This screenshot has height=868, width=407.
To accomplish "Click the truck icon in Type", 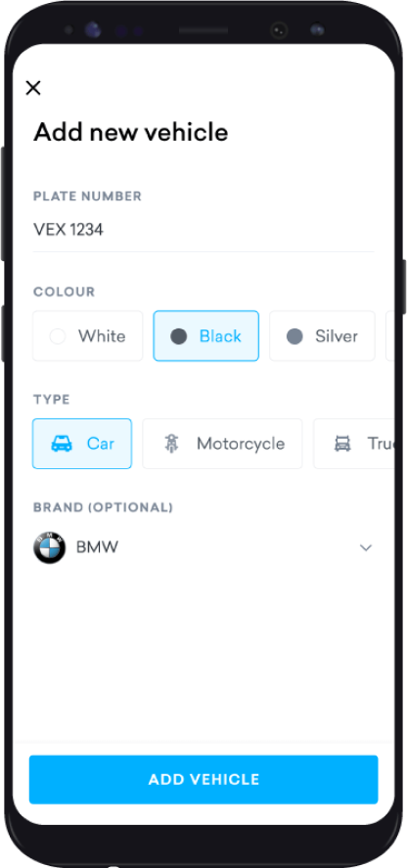I will (x=342, y=444).
